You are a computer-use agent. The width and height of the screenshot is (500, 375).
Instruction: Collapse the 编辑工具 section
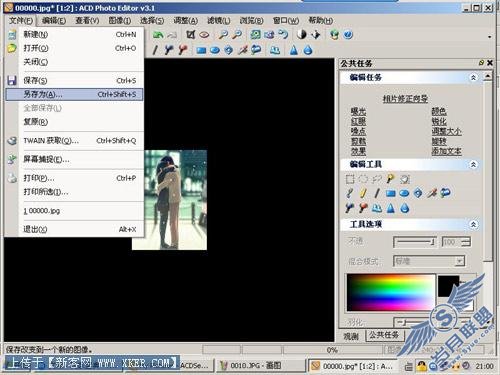(473, 164)
